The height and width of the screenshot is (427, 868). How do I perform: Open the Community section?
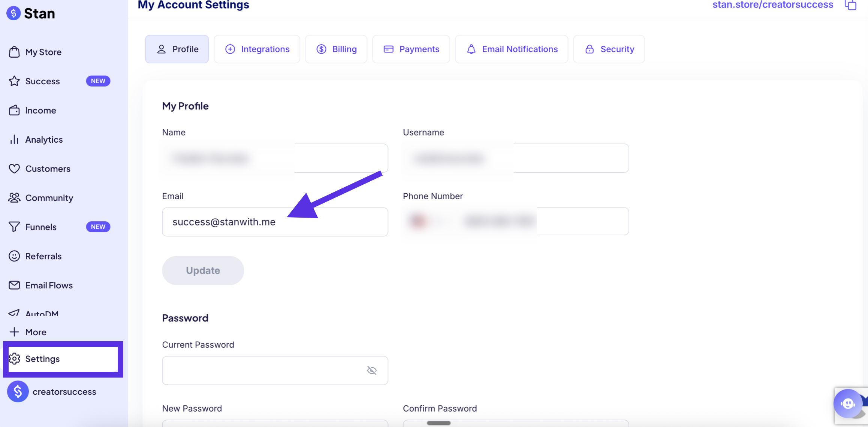click(49, 198)
